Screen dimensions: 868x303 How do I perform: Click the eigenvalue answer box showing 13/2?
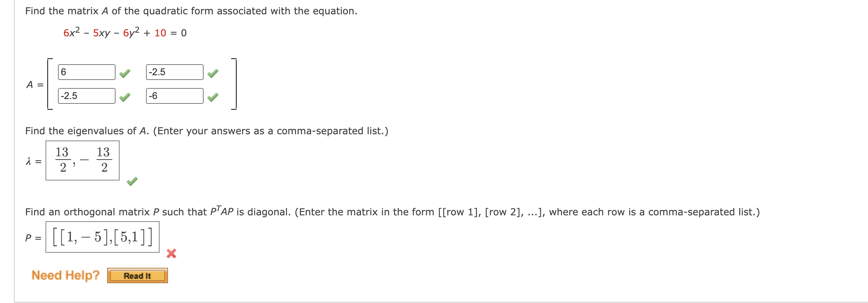point(82,160)
